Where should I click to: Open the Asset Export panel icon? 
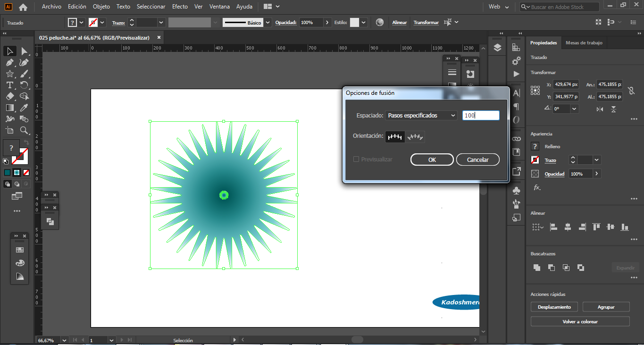coord(516,171)
